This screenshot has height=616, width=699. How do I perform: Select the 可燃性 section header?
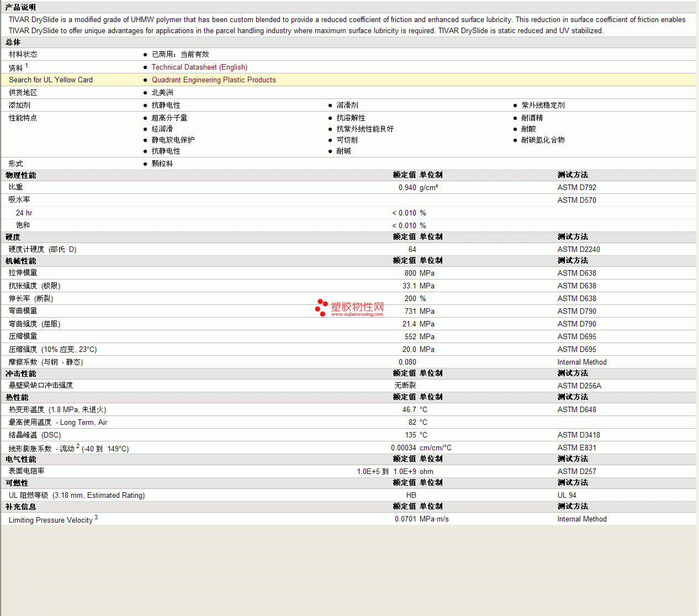17,483
